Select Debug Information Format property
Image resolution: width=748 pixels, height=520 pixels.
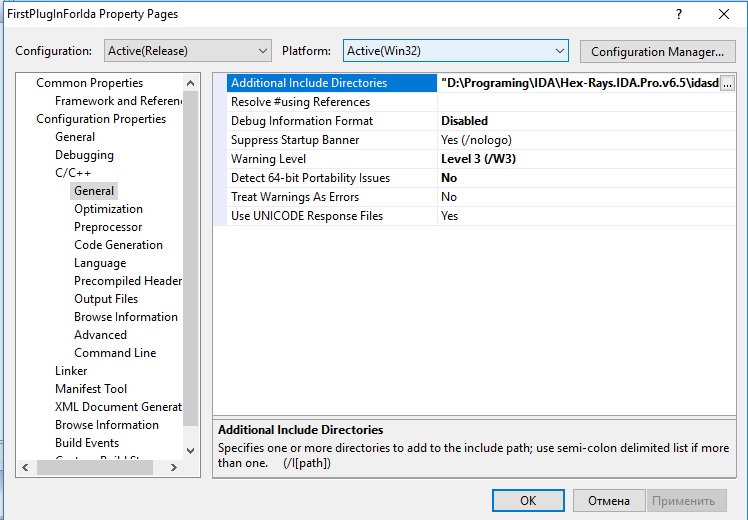332,121
